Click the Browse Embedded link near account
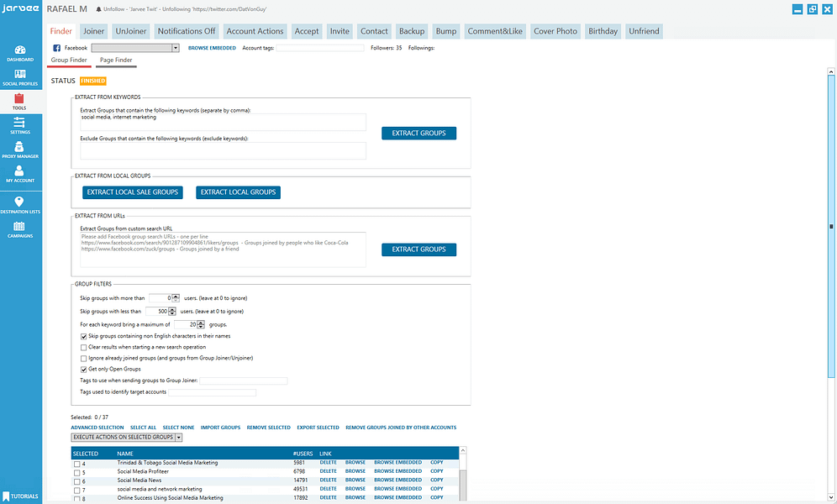Screen dimensions: 837x504 click(212, 48)
